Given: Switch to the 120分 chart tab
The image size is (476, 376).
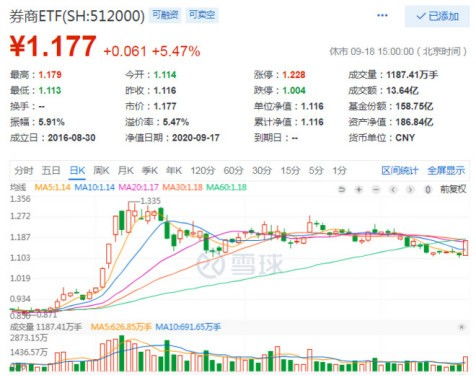Looking at the screenshot, I should pyautogui.click(x=203, y=171).
